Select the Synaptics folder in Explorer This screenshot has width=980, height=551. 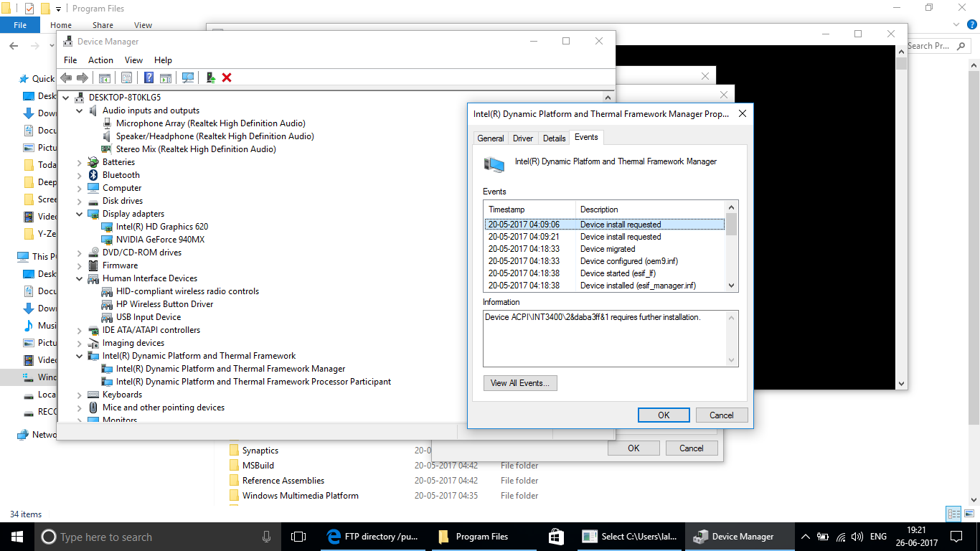(x=260, y=451)
